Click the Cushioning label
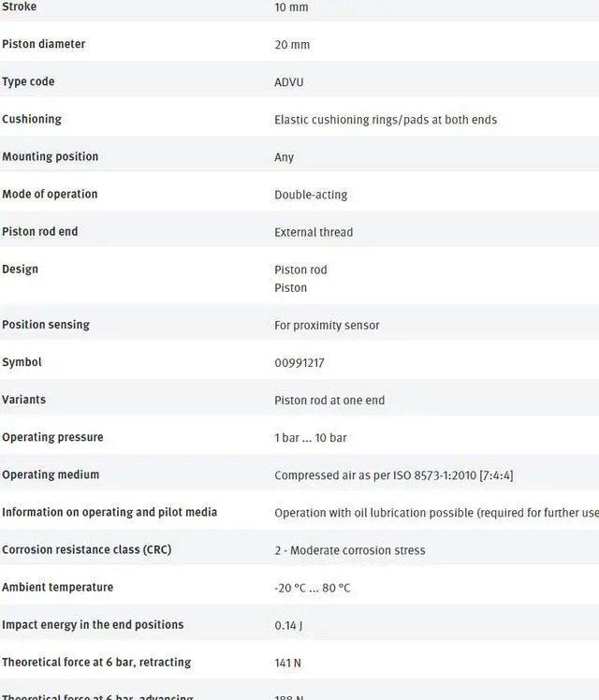Viewport: 599px width, 700px height. pyautogui.click(x=32, y=119)
